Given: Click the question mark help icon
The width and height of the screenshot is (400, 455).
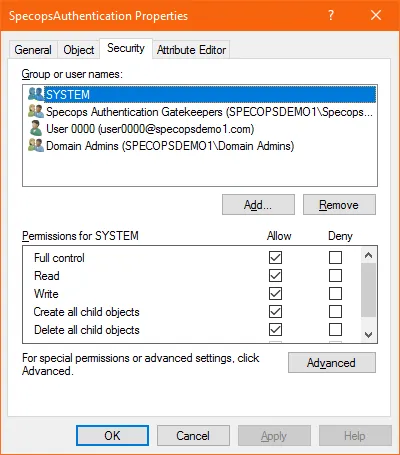Looking at the screenshot, I should 331,15.
